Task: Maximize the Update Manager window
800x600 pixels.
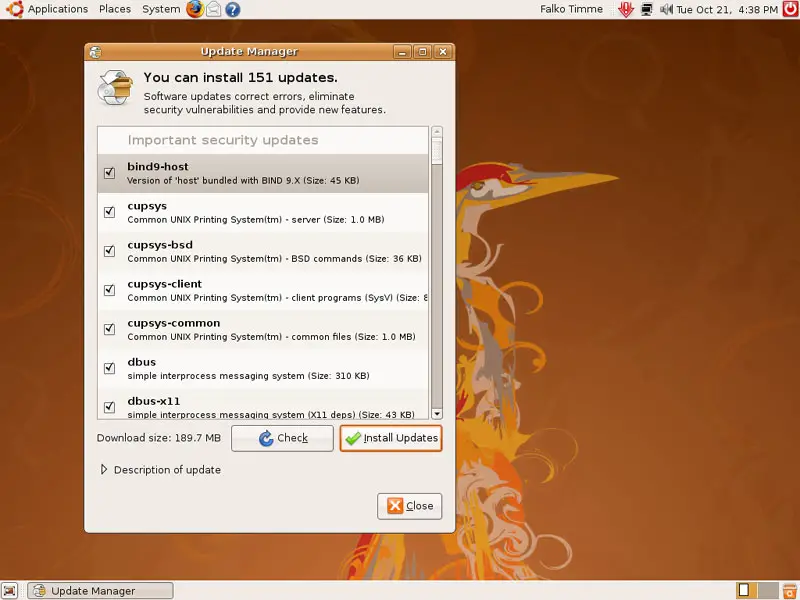Action: pyautogui.click(x=422, y=52)
